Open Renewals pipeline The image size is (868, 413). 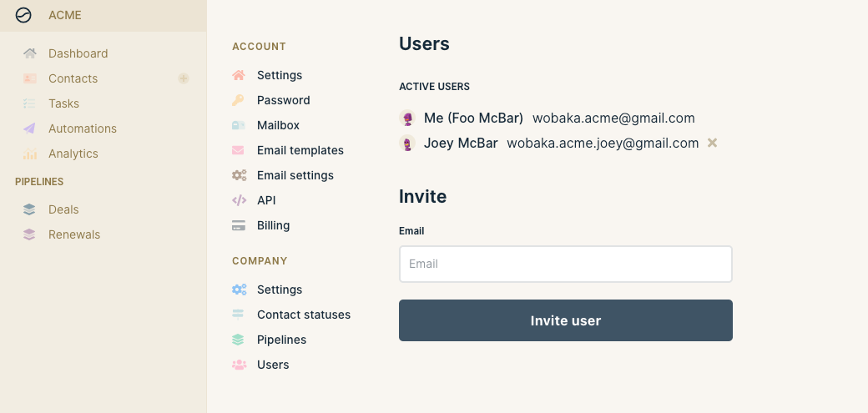(74, 234)
